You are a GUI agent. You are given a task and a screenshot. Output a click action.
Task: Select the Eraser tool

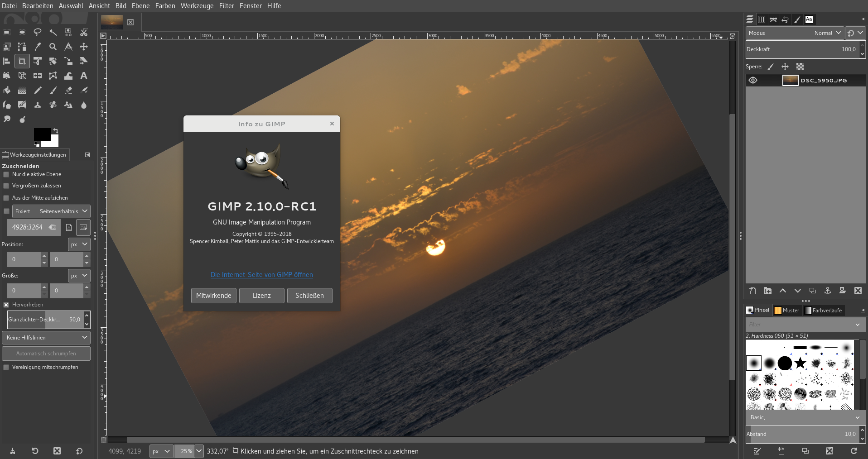68,91
